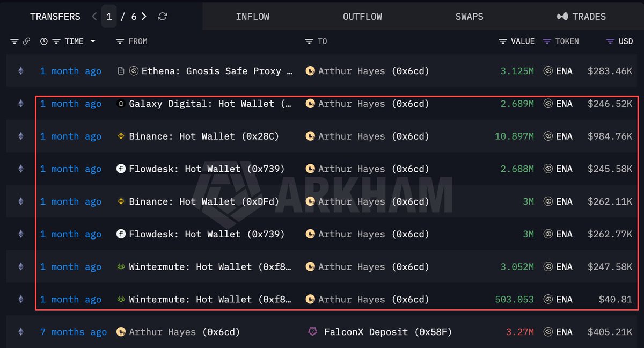This screenshot has width=644, height=348.
Task: Switch to the INFLOW tab
Action: (x=253, y=17)
